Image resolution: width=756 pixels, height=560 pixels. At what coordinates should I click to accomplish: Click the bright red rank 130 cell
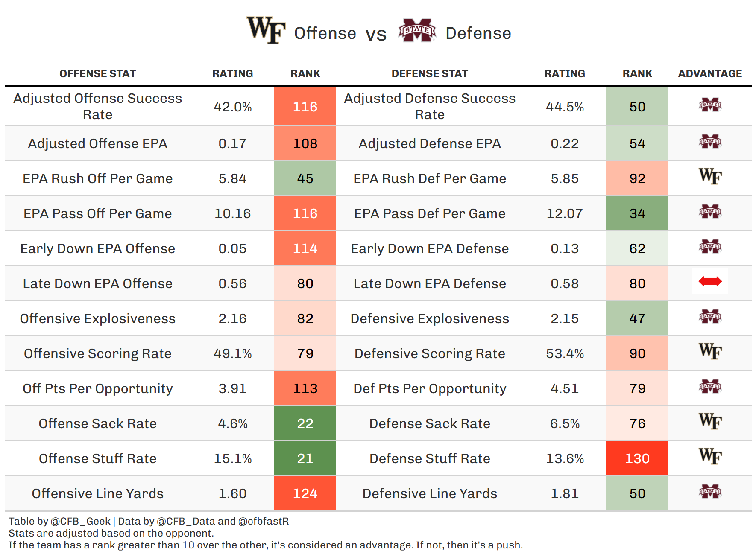(x=637, y=458)
